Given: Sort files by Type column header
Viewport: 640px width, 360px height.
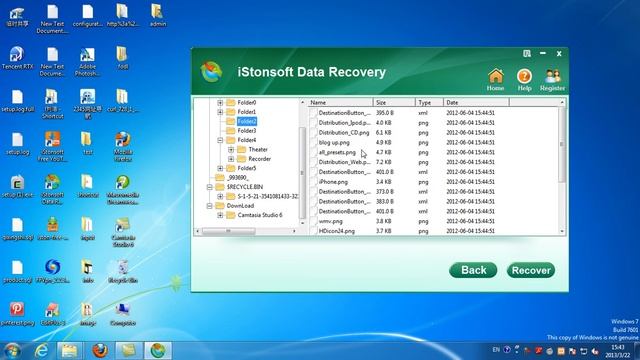Looking at the screenshot, I should [429, 102].
